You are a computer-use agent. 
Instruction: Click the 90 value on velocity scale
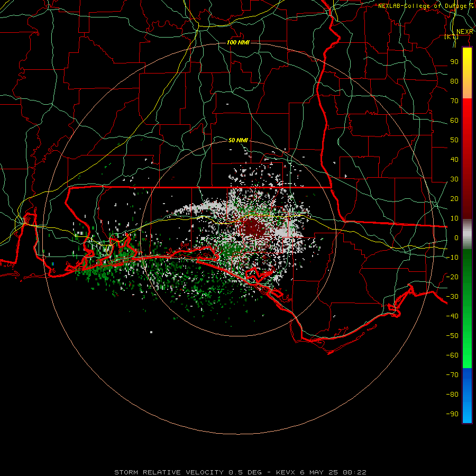[x=454, y=62]
